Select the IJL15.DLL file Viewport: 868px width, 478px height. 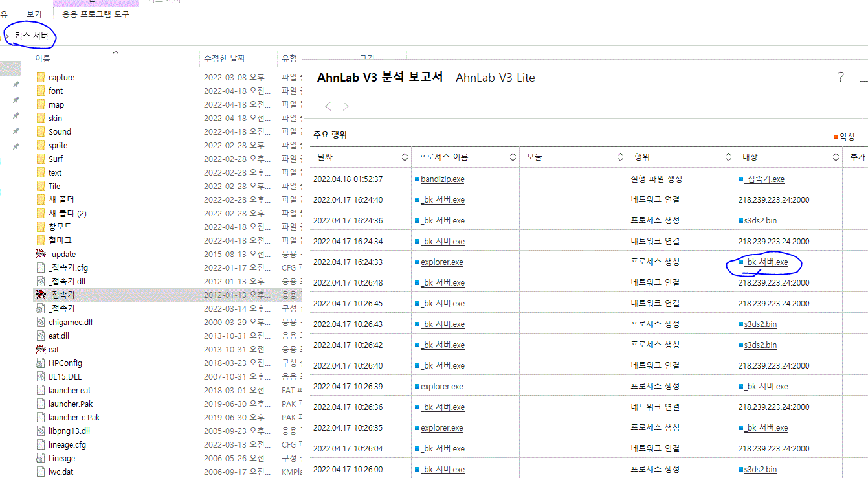[65, 376]
